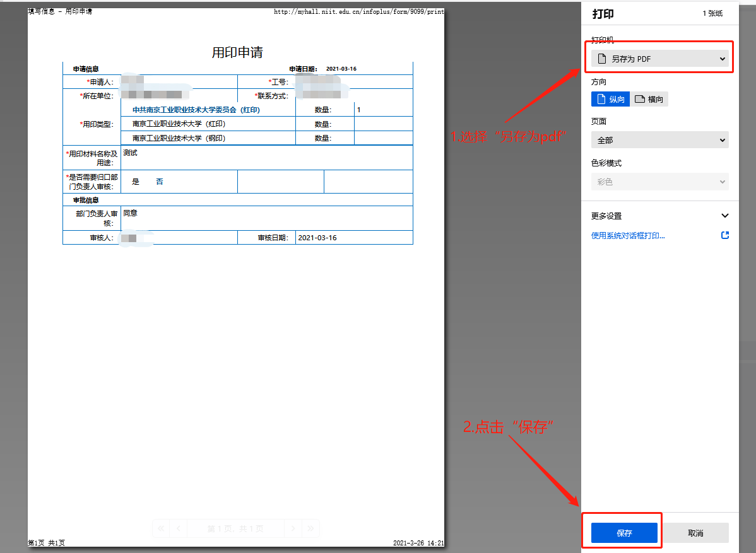Click the 是 option in the form
Viewport: 756px width, 553px height.
(x=136, y=182)
